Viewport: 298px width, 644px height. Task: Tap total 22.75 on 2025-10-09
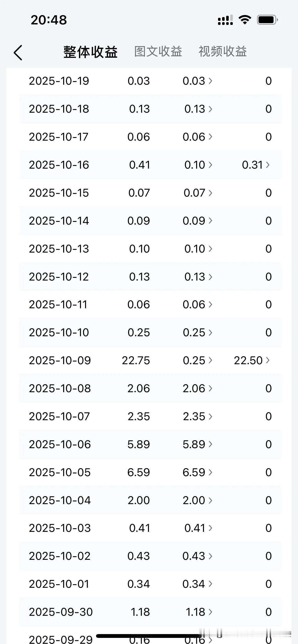[x=136, y=360]
